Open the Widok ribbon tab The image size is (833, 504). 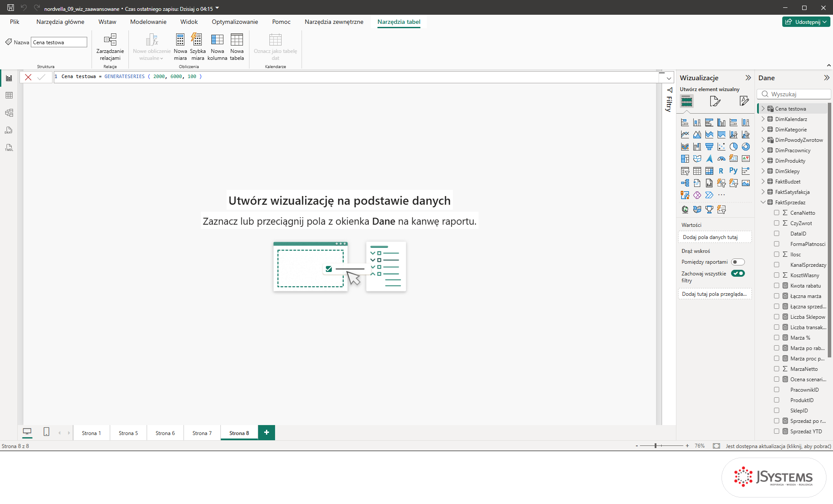pyautogui.click(x=189, y=22)
